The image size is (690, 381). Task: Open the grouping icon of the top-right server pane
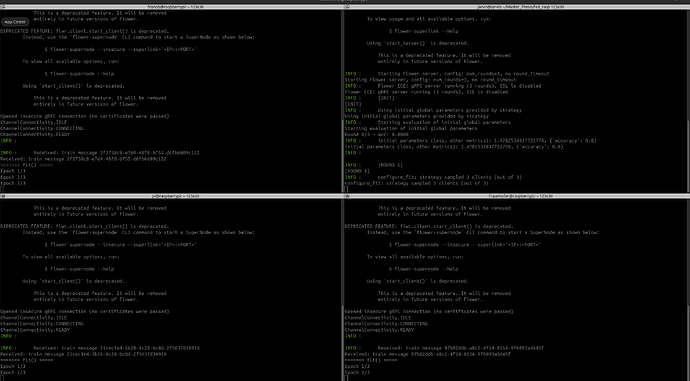[x=348, y=7]
